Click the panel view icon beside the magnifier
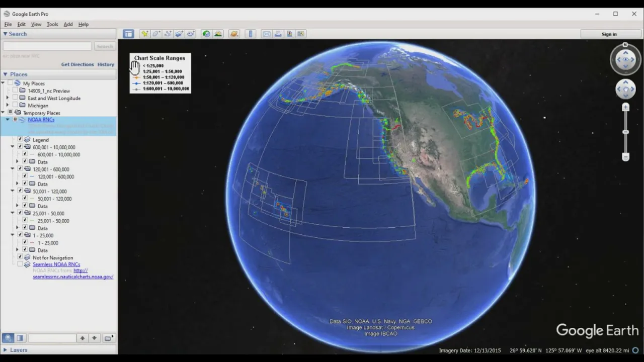Screen dimensions: 644x362 [20, 338]
